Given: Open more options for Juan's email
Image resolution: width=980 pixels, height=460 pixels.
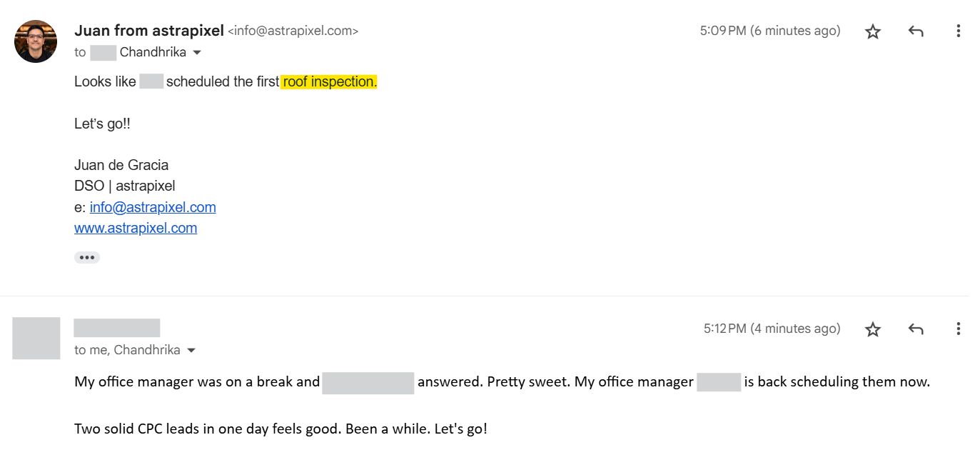Looking at the screenshot, I should 959,31.
